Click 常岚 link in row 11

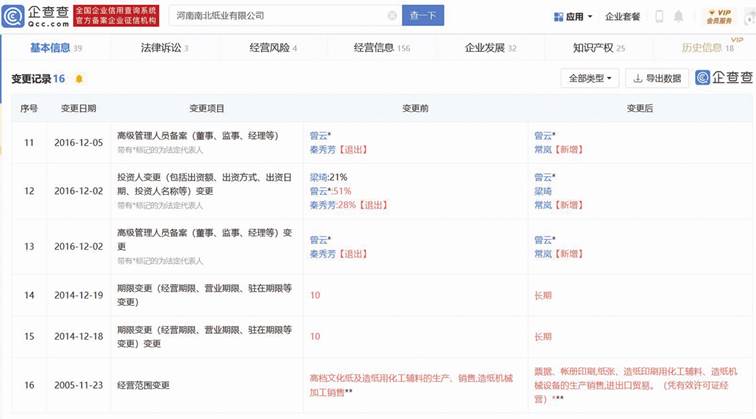click(543, 149)
